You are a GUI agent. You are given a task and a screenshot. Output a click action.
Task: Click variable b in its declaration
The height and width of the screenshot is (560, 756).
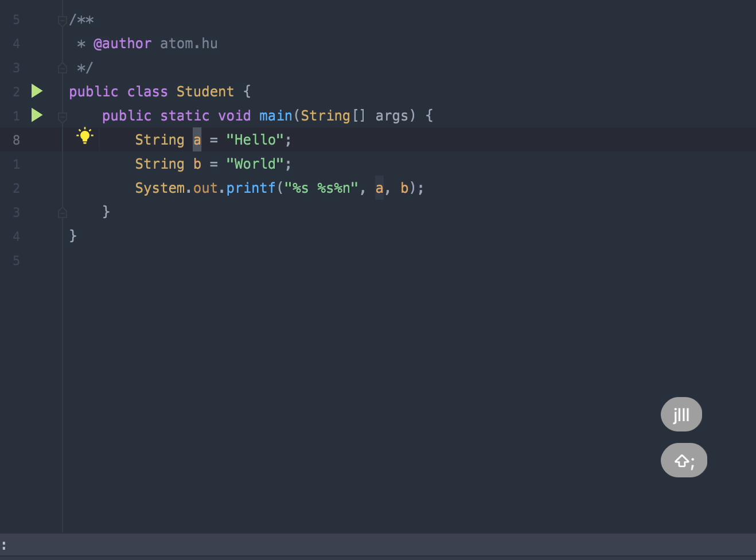(x=196, y=164)
